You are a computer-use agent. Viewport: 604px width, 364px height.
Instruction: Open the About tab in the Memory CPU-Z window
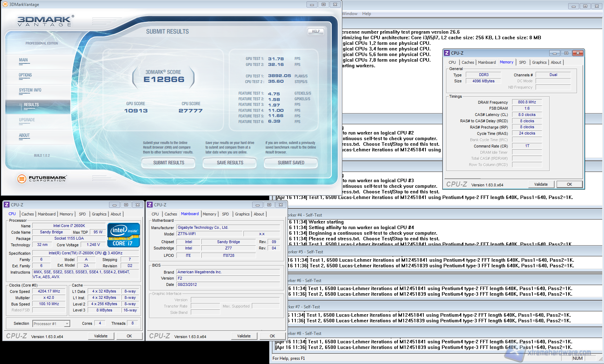click(556, 62)
